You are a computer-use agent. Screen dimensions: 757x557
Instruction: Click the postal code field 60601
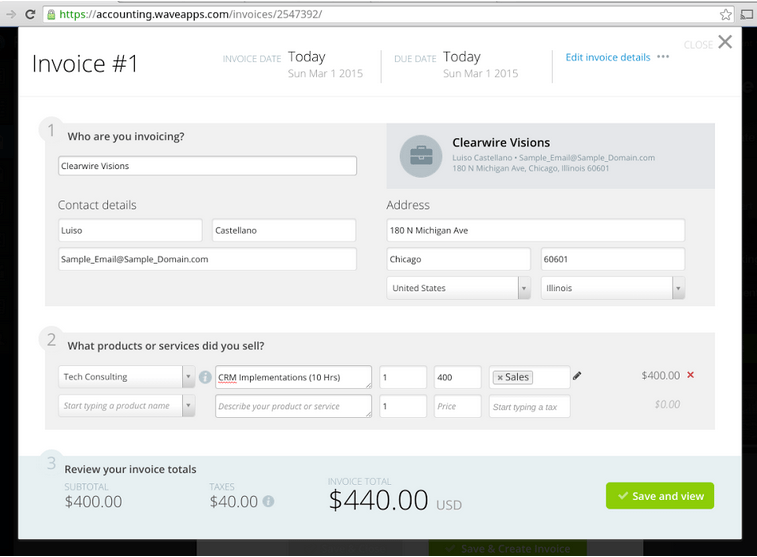click(x=613, y=259)
